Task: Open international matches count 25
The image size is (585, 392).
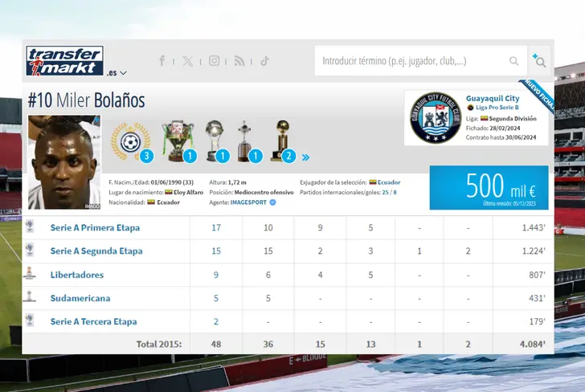Action: 385,193
